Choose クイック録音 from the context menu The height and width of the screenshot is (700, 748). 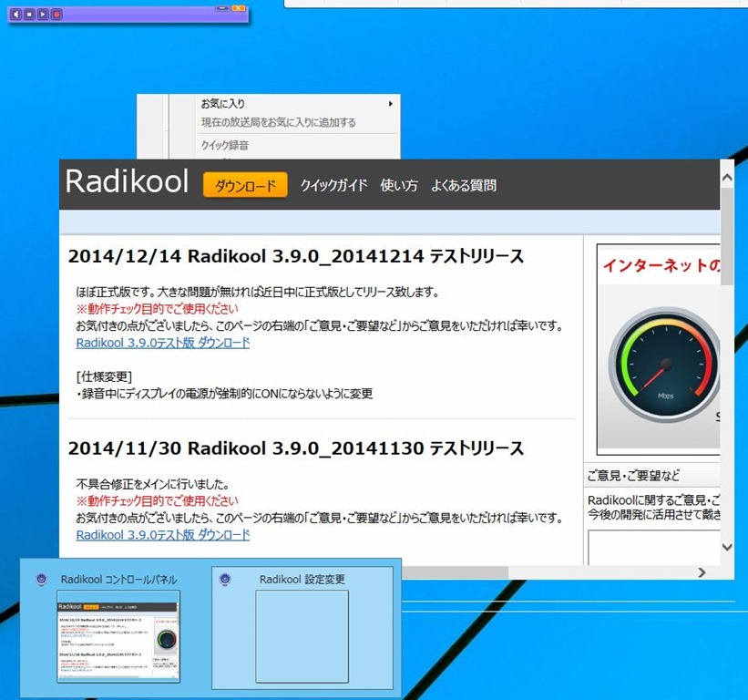point(225,145)
